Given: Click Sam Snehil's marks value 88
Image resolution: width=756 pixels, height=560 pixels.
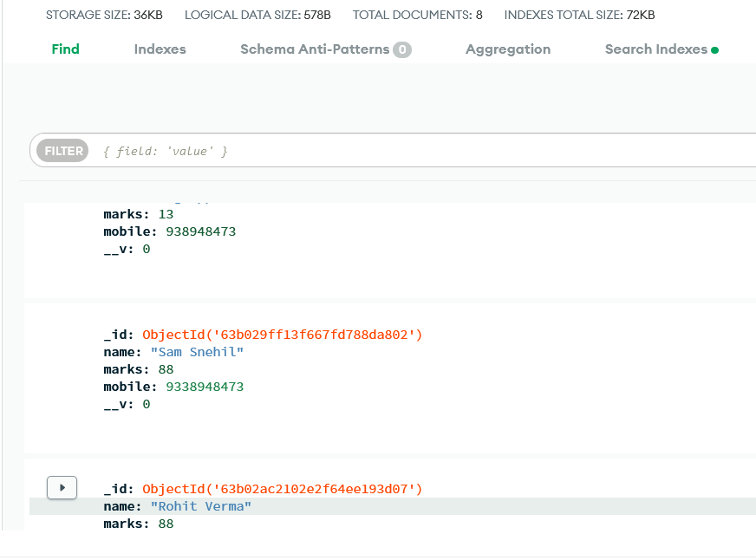Looking at the screenshot, I should 166,369.
